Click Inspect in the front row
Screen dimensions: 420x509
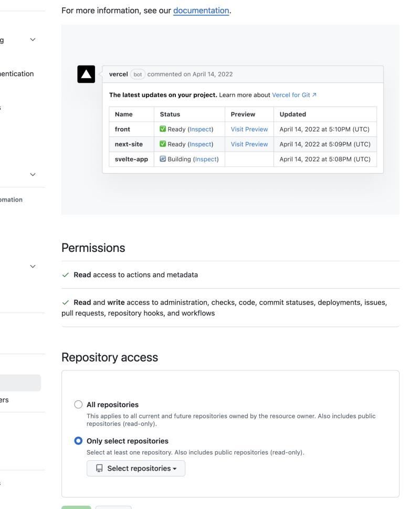click(x=201, y=129)
